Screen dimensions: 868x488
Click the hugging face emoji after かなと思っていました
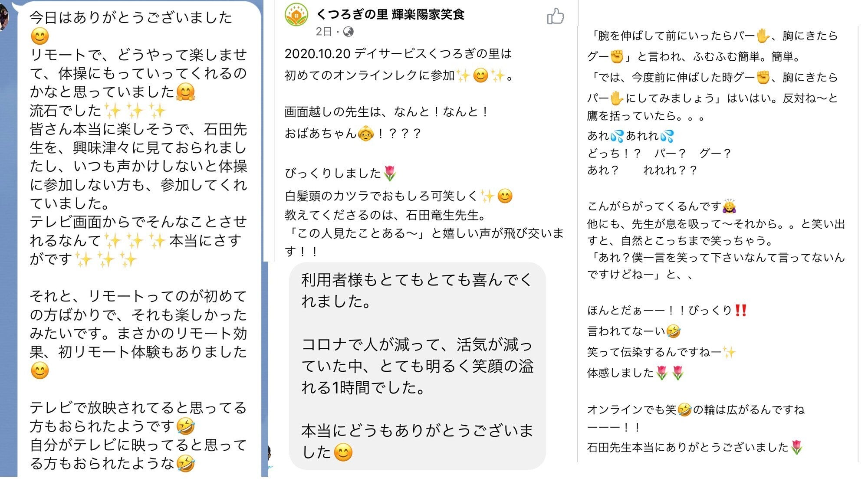coord(186,92)
